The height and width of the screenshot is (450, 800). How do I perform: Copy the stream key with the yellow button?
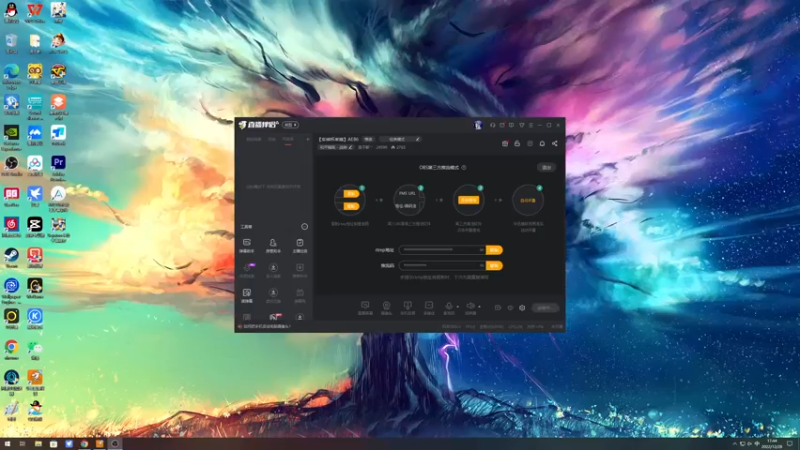pos(494,266)
